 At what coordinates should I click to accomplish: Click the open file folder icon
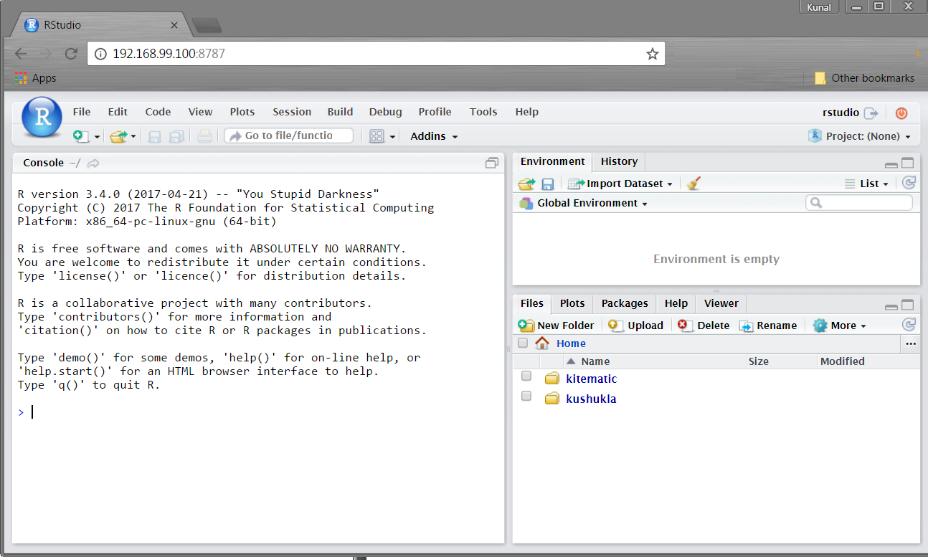pyautogui.click(x=118, y=136)
